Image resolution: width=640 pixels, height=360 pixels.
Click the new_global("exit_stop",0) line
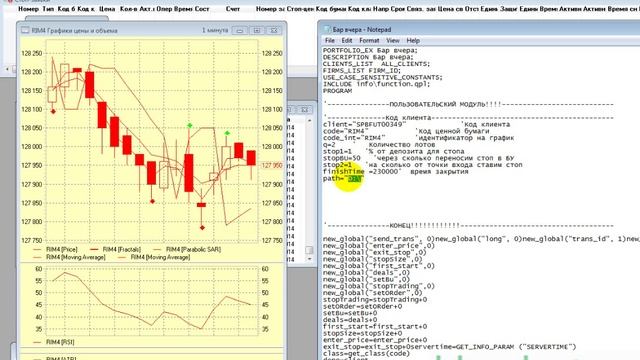click(x=374, y=253)
